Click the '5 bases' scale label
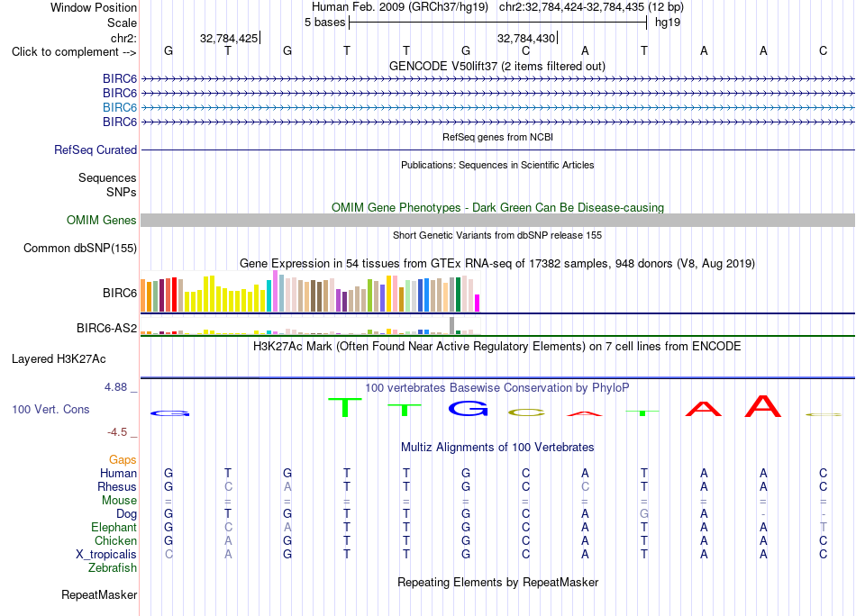The image size is (856, 616). (324, 23)
